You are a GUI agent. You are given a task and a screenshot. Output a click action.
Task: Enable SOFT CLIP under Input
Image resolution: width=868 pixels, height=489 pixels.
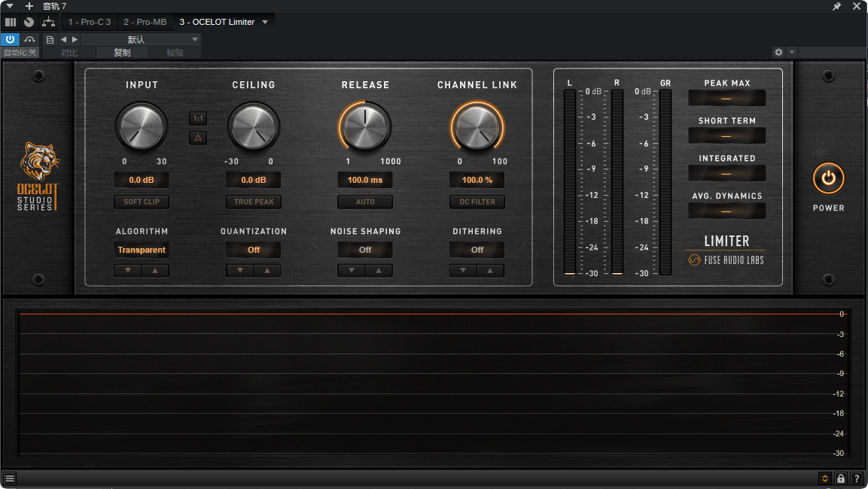tap(142, 202)
